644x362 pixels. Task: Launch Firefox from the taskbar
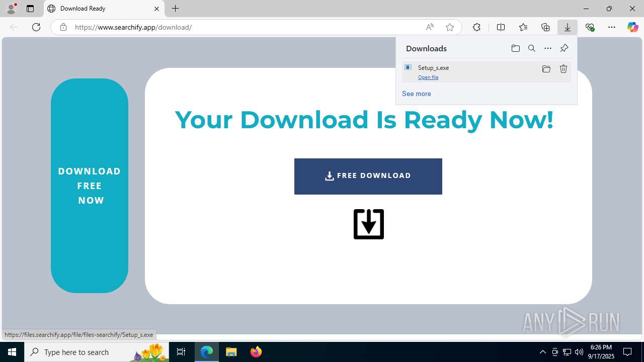coord(256,352)
